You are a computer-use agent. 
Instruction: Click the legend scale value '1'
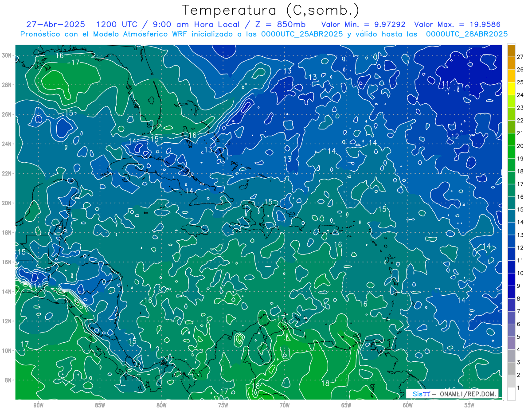pos(519,388)
